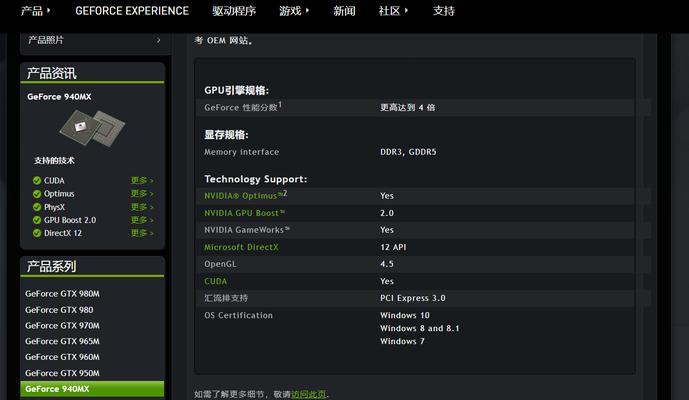Select highlighted GeForce 940MX series entry

pos(92,389)
